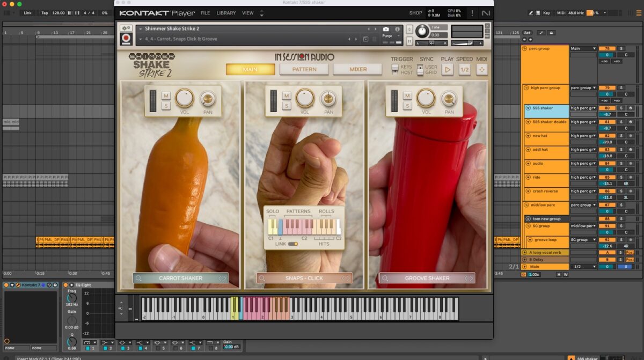Open the SHOP link in Kontakt

tap(415, 13)
